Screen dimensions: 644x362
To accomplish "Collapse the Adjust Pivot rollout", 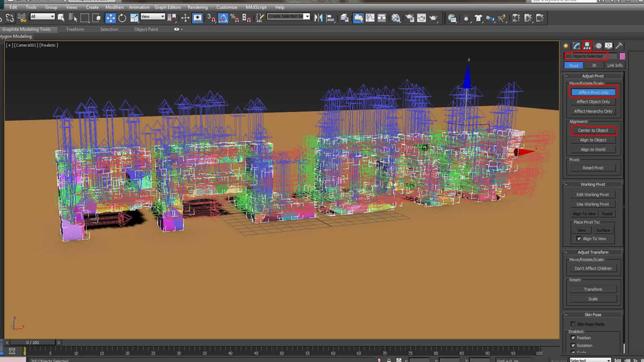I will (x=592, y=76).
